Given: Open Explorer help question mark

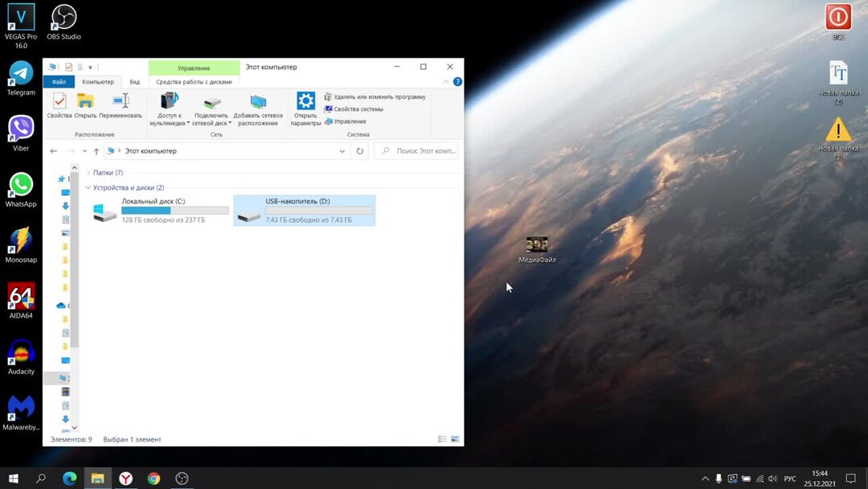Looking at the screenshot, I should 457,82.
